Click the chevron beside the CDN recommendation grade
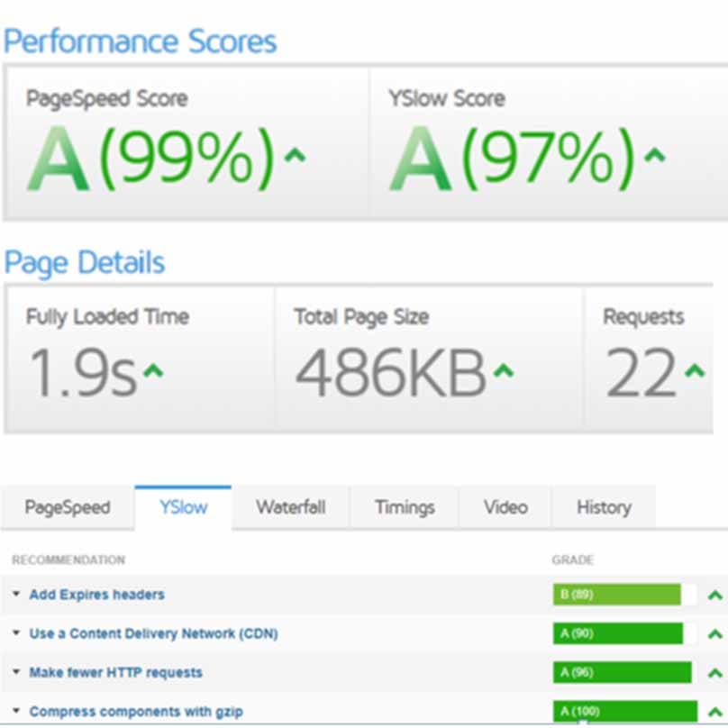The height and width of the screenshot is (728, 728). pyautogui.click(x=716, y=633)
